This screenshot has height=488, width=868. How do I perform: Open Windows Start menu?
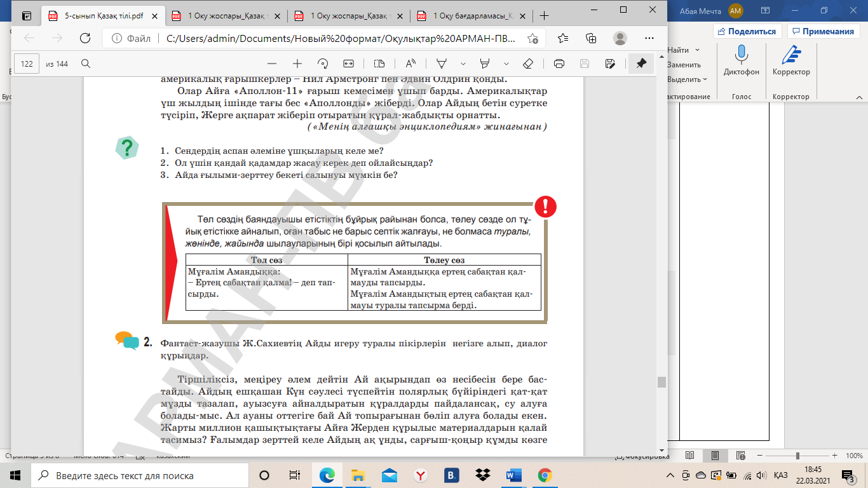click(15, 475)
